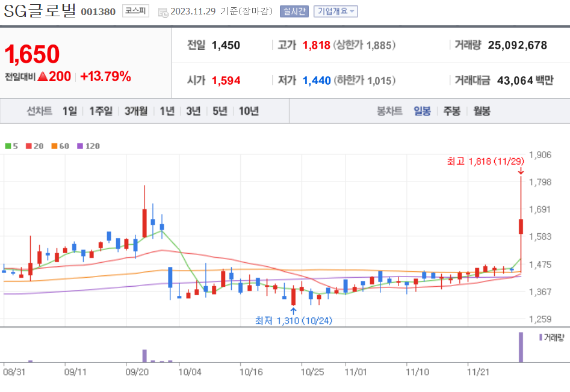
Task: Select the 5년 line chart tab
Action: pyautogui.click(x=220, y=111)
